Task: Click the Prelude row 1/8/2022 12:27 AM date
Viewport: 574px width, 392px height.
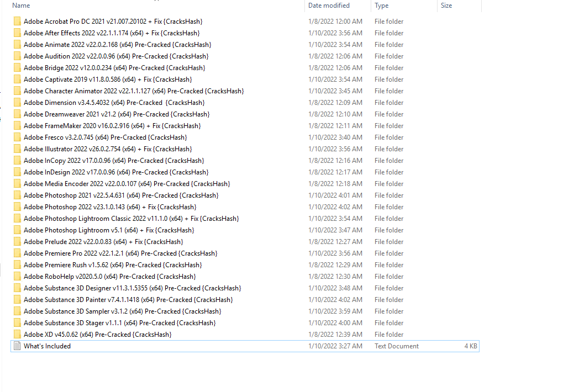Action: [335, 242]
